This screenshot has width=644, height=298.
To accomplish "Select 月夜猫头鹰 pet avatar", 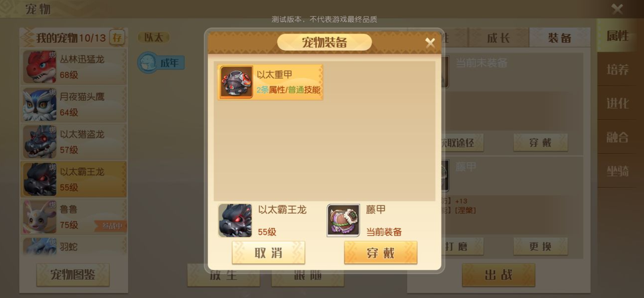I will [40, 104].
